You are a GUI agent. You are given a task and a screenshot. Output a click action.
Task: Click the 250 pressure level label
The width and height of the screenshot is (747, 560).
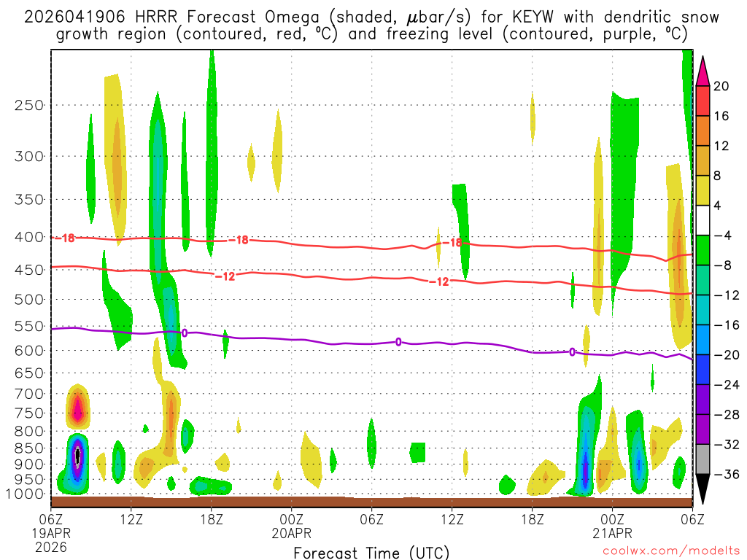point(29,105)
